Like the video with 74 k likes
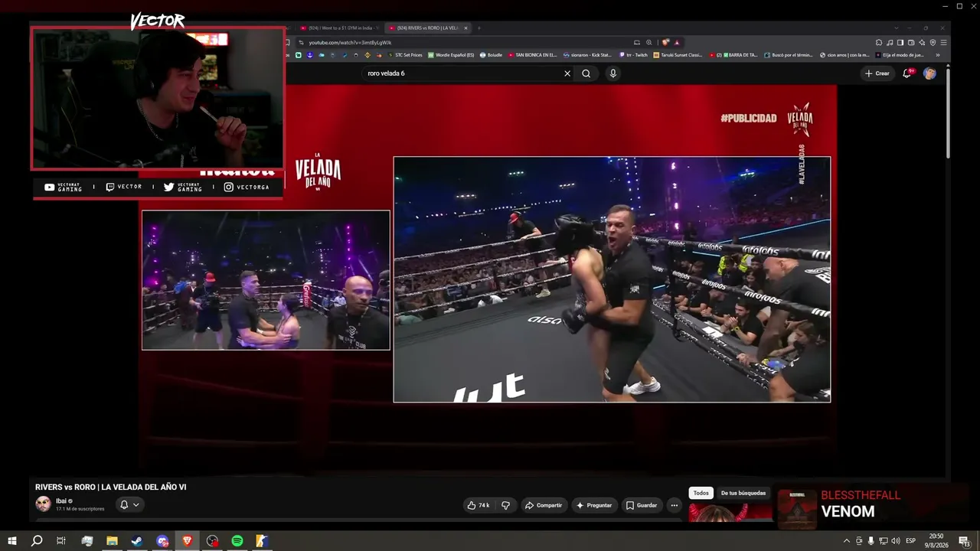 pos(479,505)
